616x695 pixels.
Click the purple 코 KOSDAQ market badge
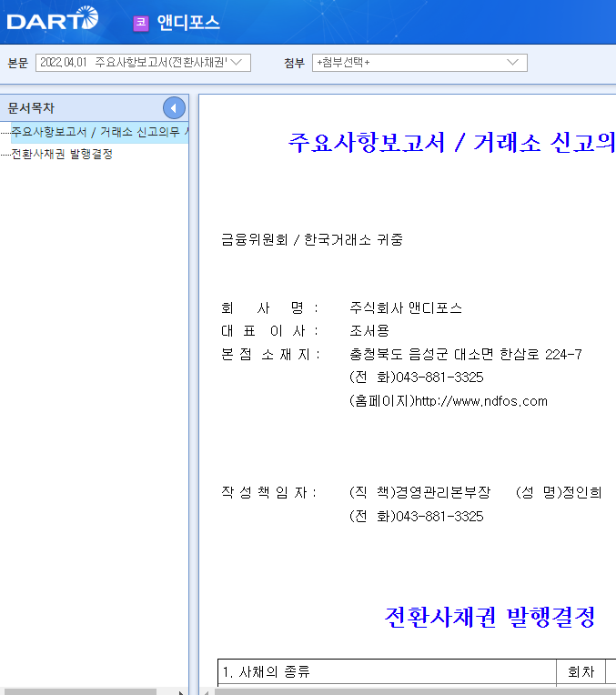pos(141,23)
